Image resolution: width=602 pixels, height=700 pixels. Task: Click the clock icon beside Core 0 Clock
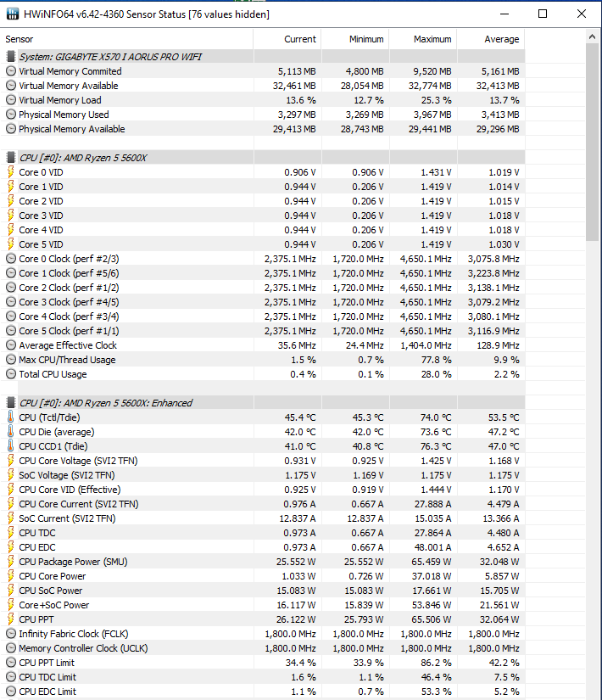[11, 259]
